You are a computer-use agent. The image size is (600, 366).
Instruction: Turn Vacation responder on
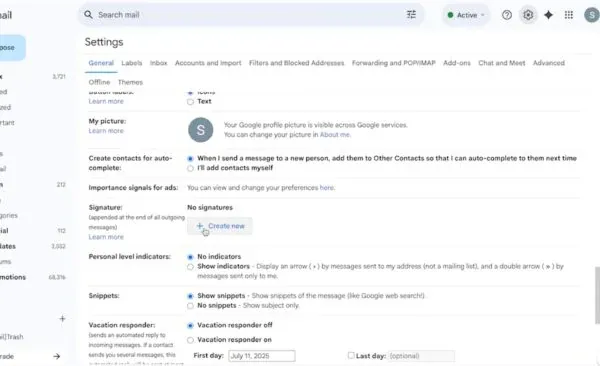pyautogui.click(x=190, y=340)
